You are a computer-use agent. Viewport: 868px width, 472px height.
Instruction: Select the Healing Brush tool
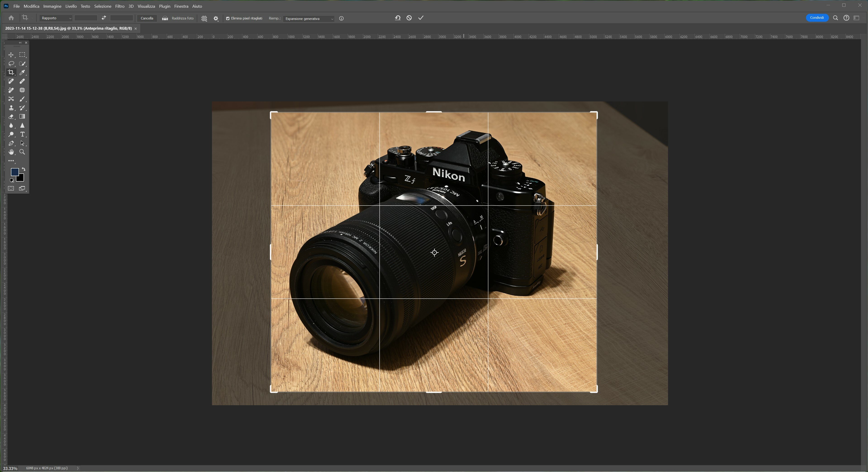(x=22, y=81)
